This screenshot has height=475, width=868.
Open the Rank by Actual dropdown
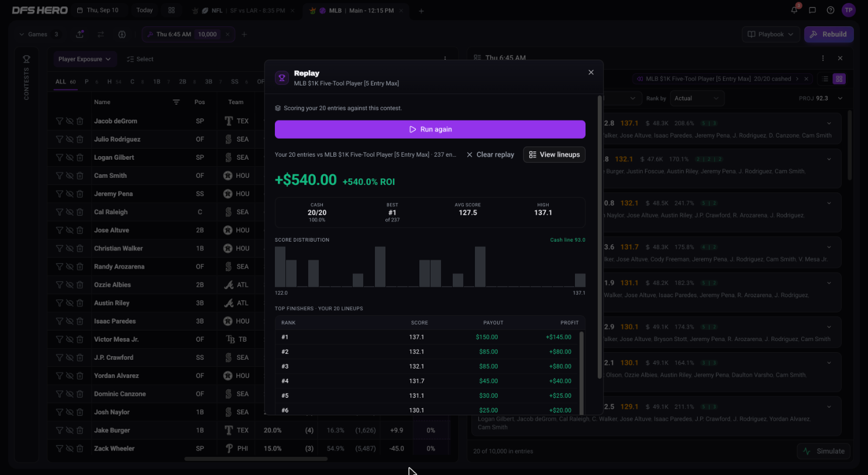(x=697, y=98)
